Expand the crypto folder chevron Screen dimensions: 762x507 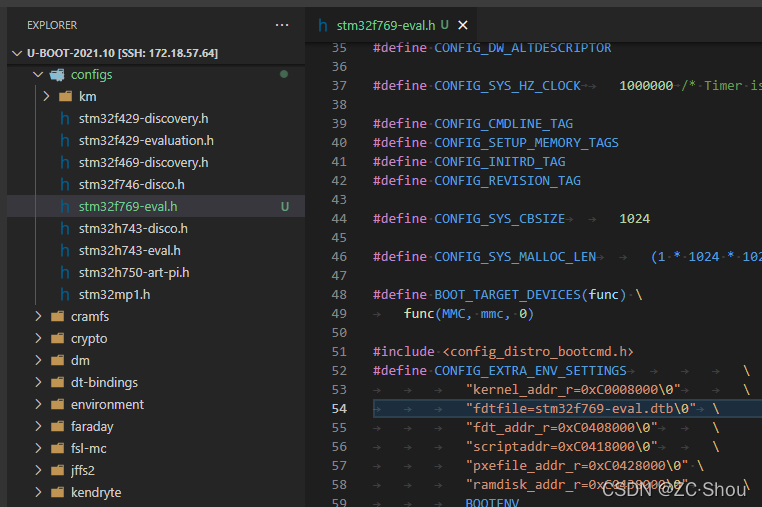tap(38, 338)
